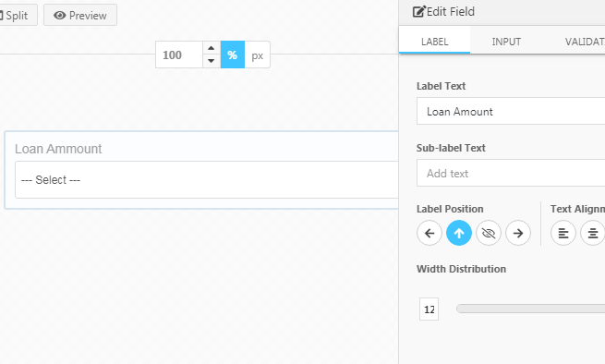Open the Validation tab
Viewport: 605px width, 364px height.
pyautogui.click(x=584, y=42)
